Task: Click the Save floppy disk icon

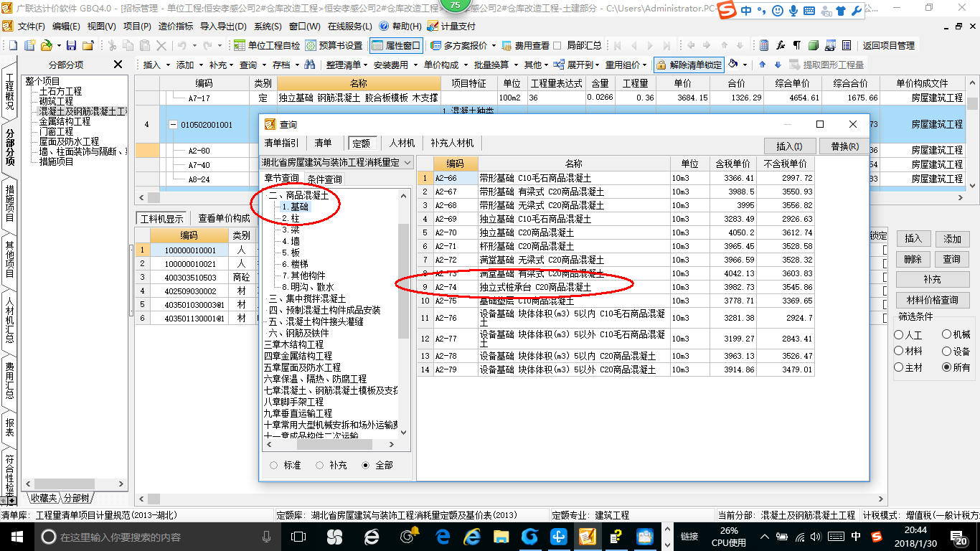Action: 71,45
